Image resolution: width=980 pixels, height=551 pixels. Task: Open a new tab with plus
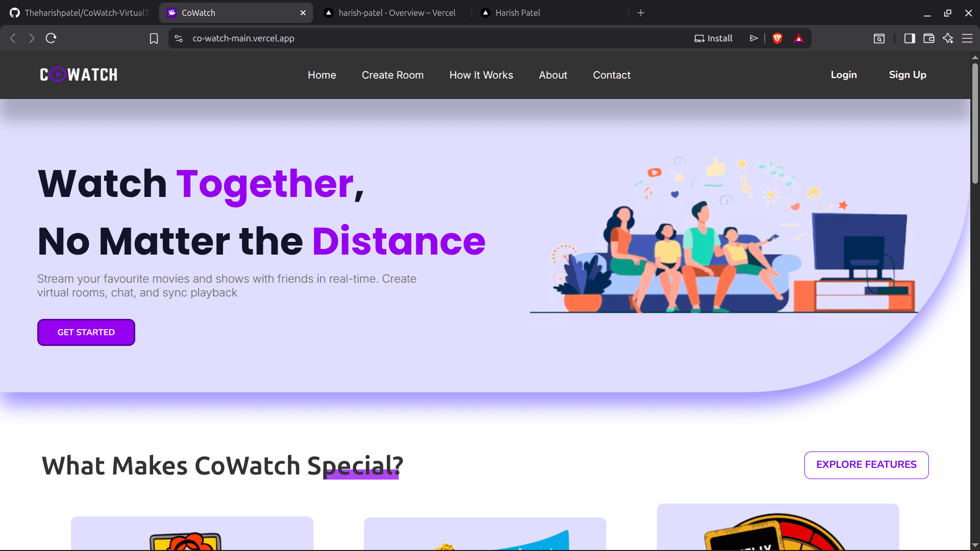641,13
